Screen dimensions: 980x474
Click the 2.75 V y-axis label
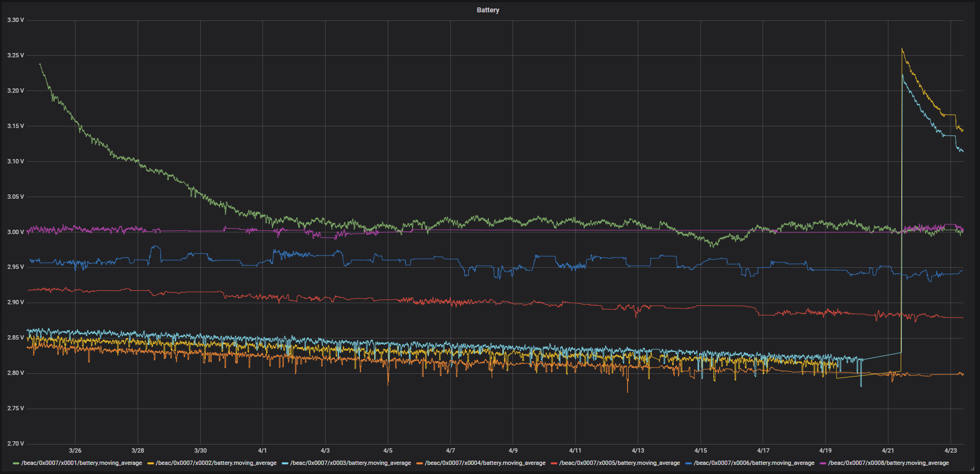tap(16, 408)
